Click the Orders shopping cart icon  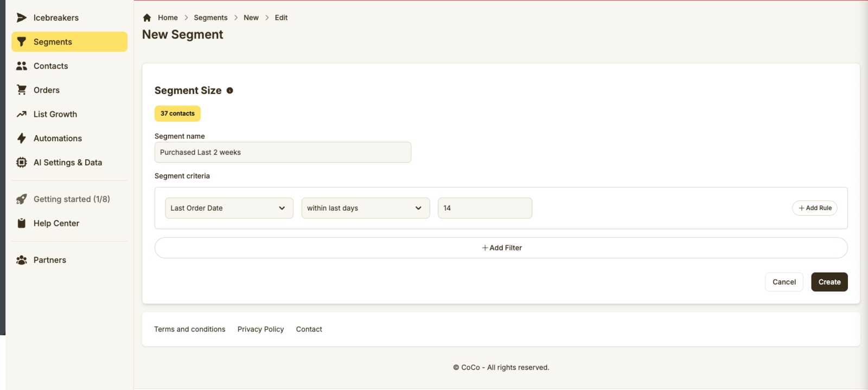[22, 90]
